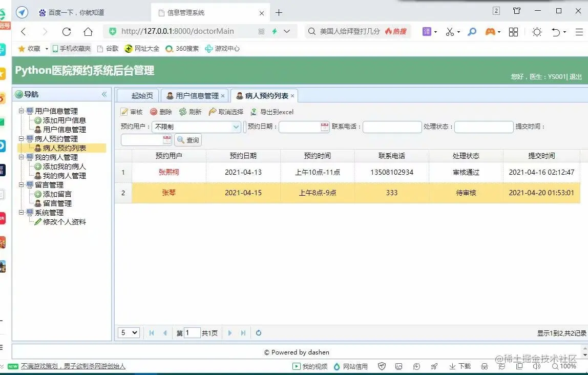Click the 删除 delete toolbar button
This screenshot has width=588, height=375.
pos(161,112)
